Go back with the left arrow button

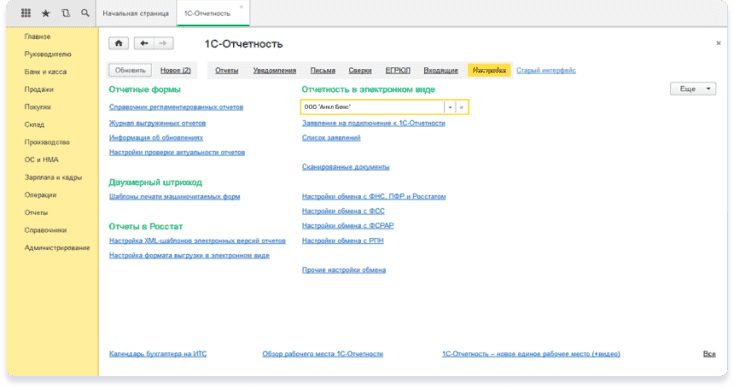click(144, 43)
